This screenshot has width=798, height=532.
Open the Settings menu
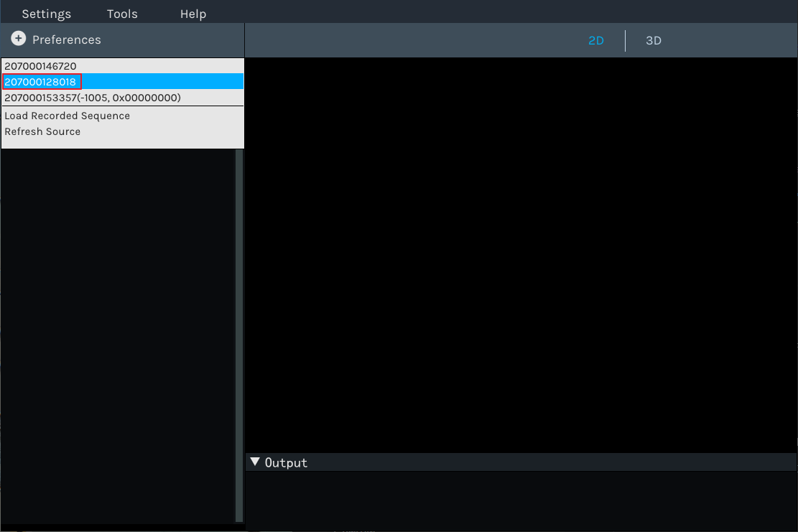[x=46, y=14]
